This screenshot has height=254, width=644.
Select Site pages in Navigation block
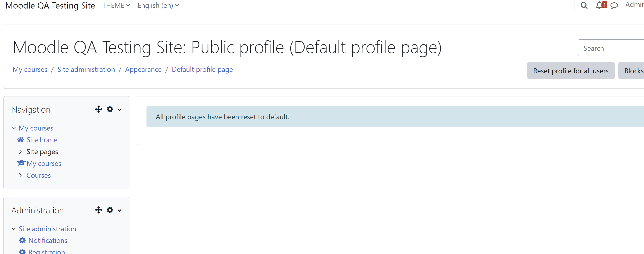coord(42,151)
